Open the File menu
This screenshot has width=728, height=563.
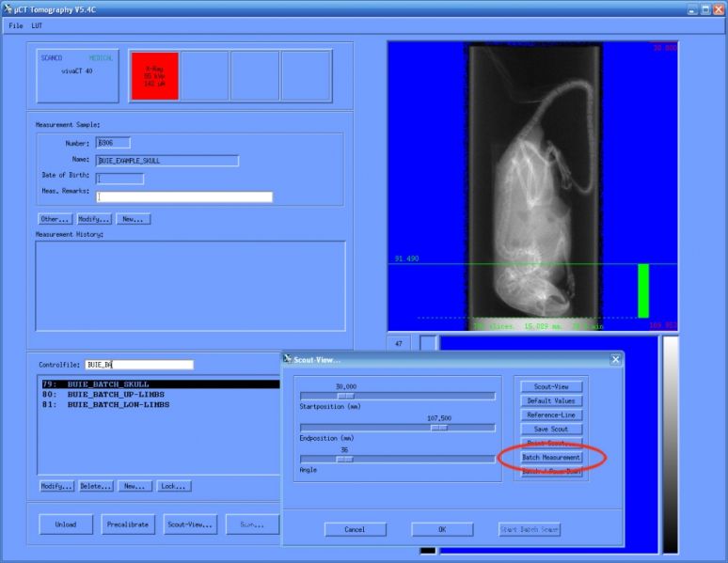pos(16,26)
